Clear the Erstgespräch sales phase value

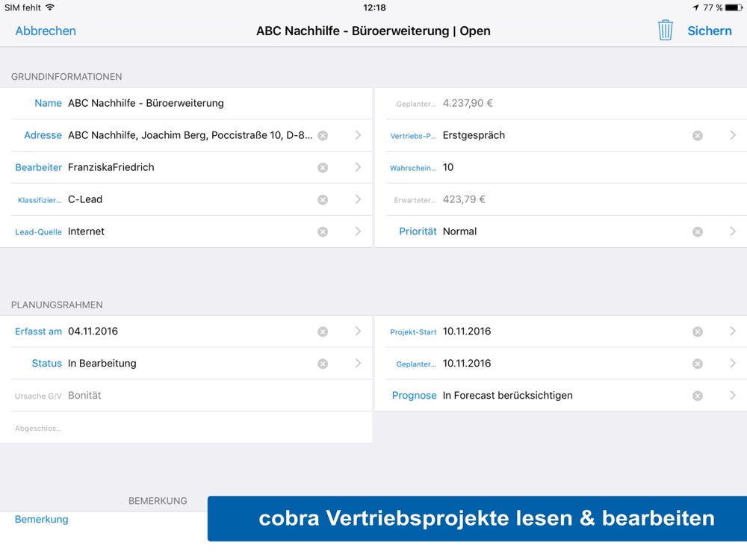pyautogui.click(x=698, y=136)
